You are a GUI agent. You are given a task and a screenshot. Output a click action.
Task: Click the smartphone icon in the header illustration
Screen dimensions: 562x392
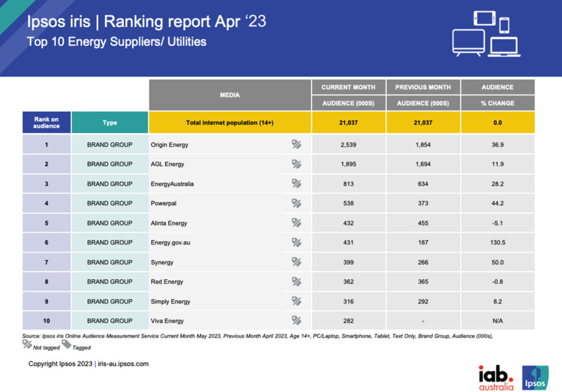coord(504,24)
